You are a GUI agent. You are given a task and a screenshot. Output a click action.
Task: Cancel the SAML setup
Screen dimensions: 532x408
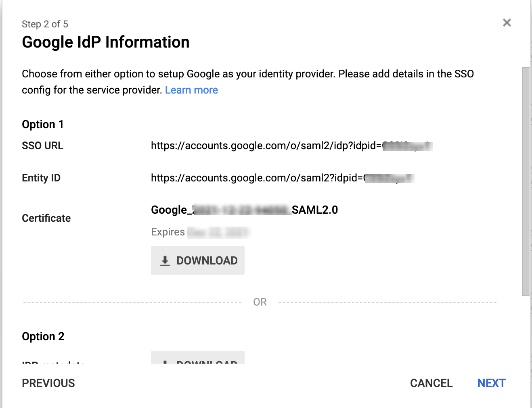click(431, 383)
